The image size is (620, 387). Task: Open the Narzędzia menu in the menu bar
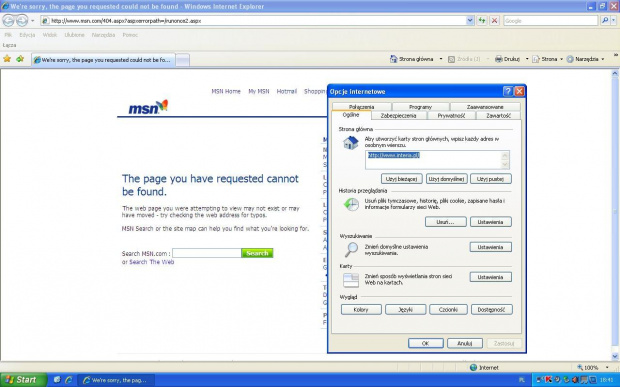pos(103,35)
